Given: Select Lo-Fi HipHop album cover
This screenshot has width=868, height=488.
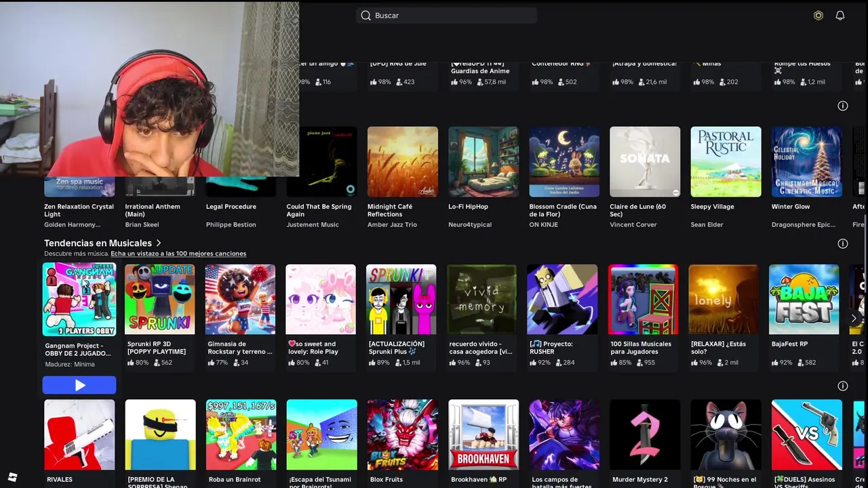Looking at the screenshot, I should click(484, 162).
